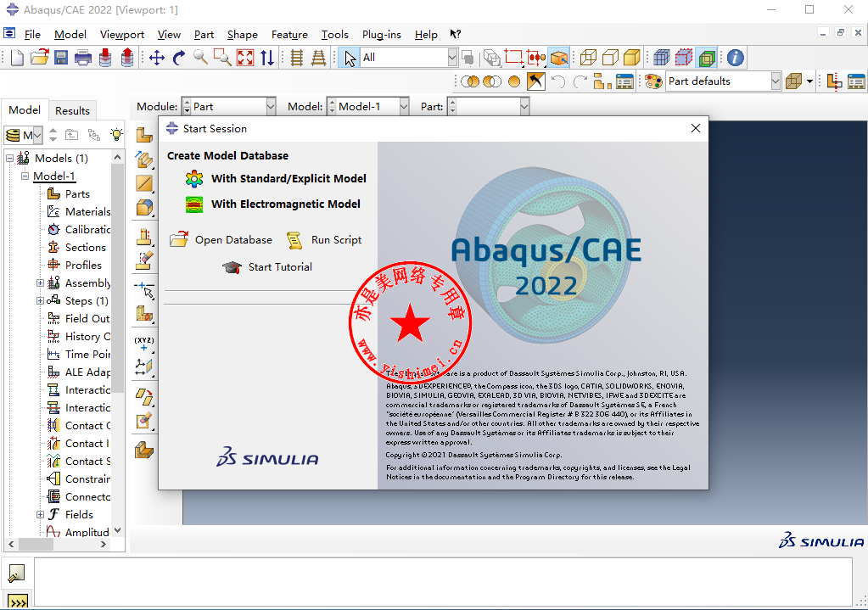
Task: Open the Part defaults color dropdown
Action: pyautogui.click(x=776, y=81)
